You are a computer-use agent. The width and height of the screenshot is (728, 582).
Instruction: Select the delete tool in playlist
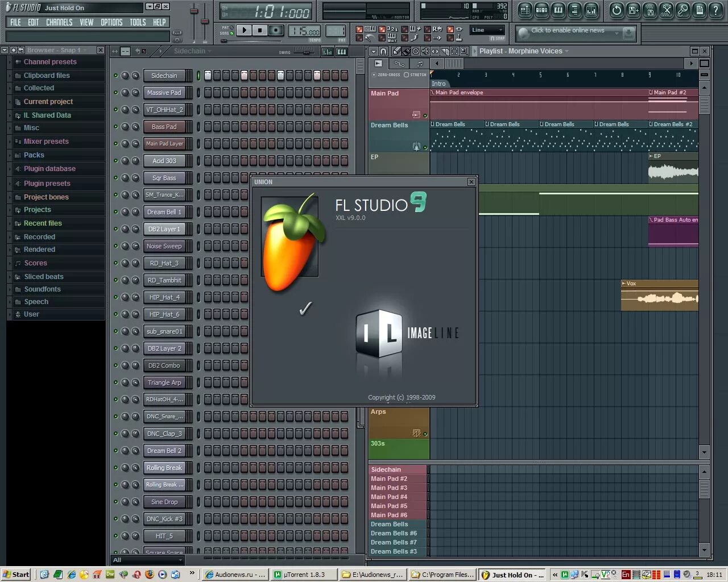pyautogui.click(x=416, y=51)
